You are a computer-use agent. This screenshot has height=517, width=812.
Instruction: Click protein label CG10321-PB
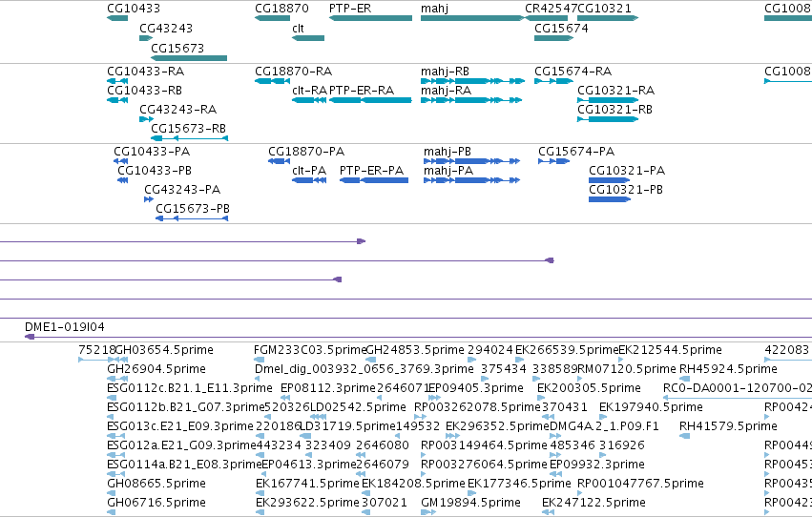pyautogui.click(x=626, y=190)
